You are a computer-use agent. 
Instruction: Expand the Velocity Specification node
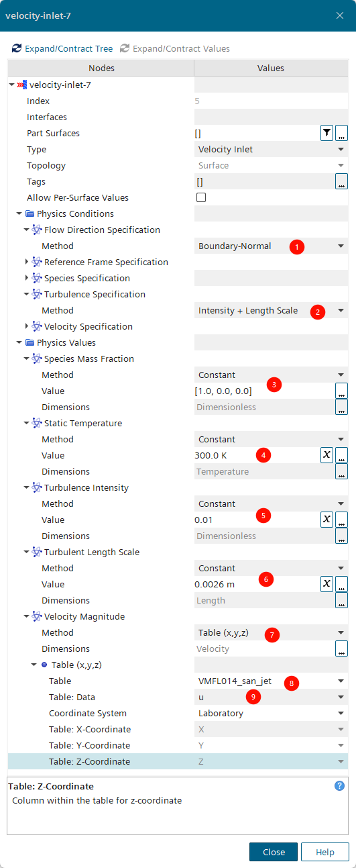27,326
